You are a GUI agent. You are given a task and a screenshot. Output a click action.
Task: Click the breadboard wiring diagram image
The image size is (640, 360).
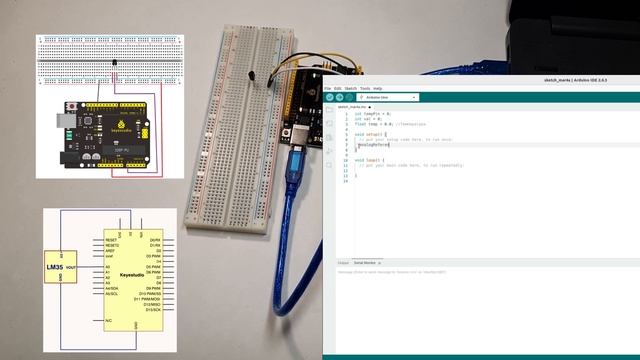(110, 107)
